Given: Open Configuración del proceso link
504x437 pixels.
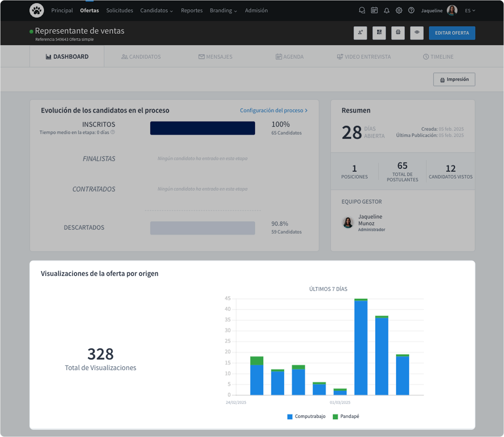Looking at the screenshot, I should (274, 110).
